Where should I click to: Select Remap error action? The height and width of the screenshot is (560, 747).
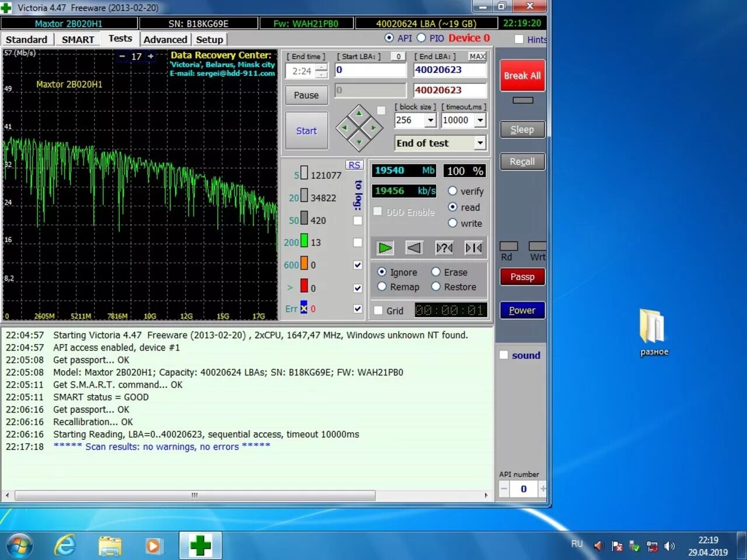point(382,286)
